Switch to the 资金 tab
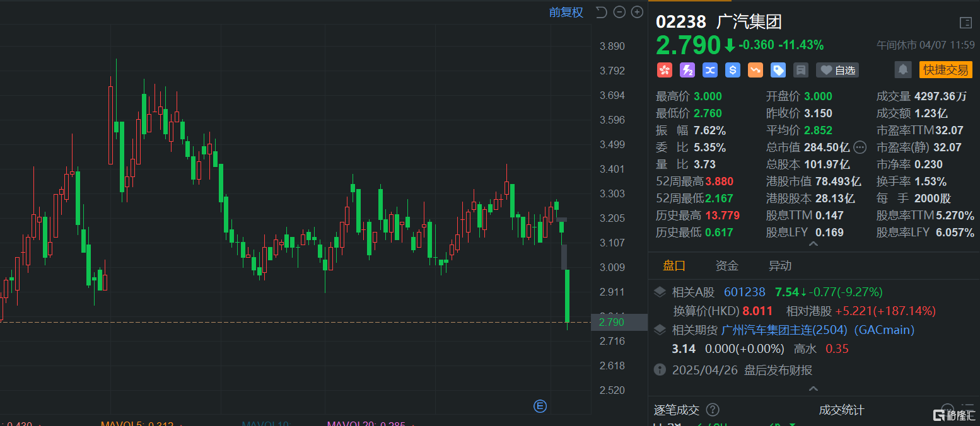This screenshot has height=426, width=980. point(727,266)
